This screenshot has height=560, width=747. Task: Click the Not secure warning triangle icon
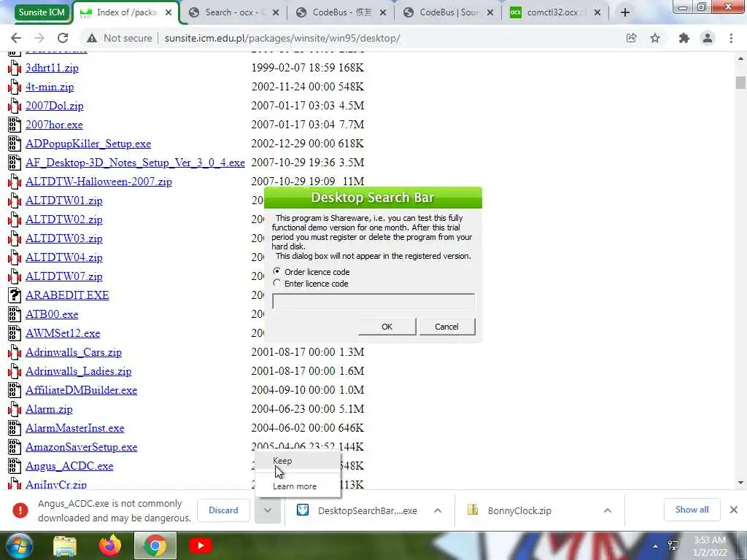(x=92, y=38)
